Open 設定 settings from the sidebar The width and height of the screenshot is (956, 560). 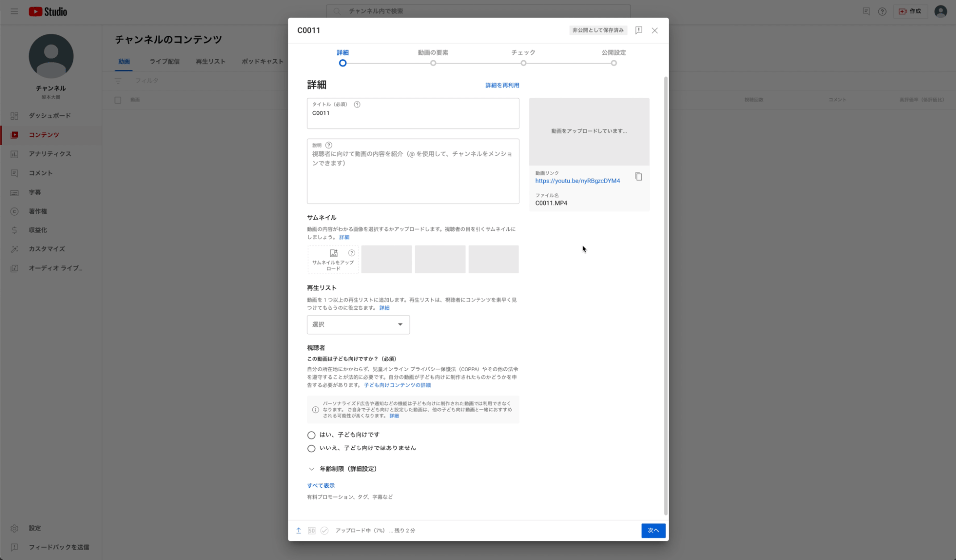click(x=35, y=528)
